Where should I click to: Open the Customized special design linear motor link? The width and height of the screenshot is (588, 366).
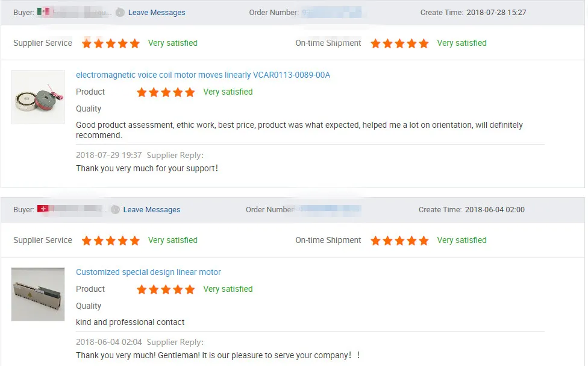148,272
